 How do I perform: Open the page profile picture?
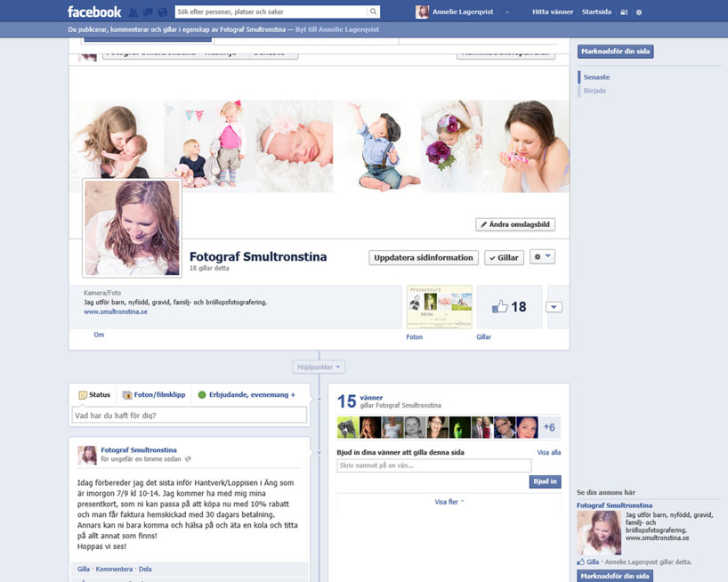tap(132, 228)
